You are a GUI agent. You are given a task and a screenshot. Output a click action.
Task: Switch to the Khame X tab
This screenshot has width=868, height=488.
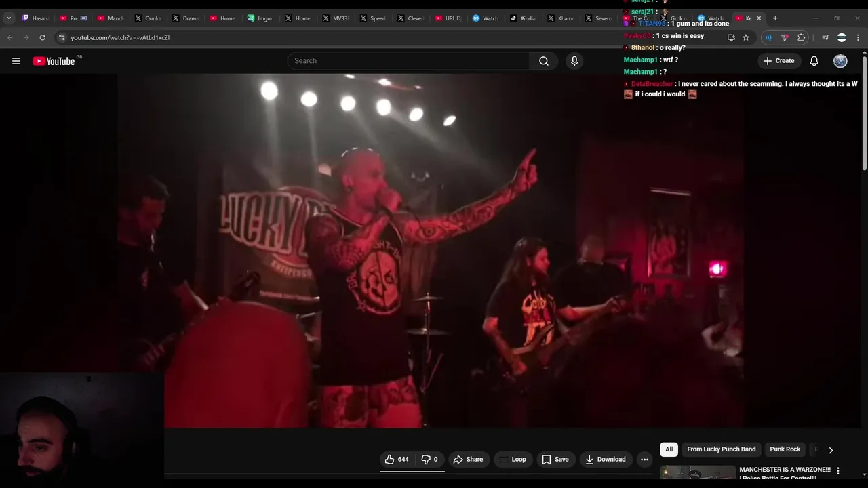[x=560, y=18]
